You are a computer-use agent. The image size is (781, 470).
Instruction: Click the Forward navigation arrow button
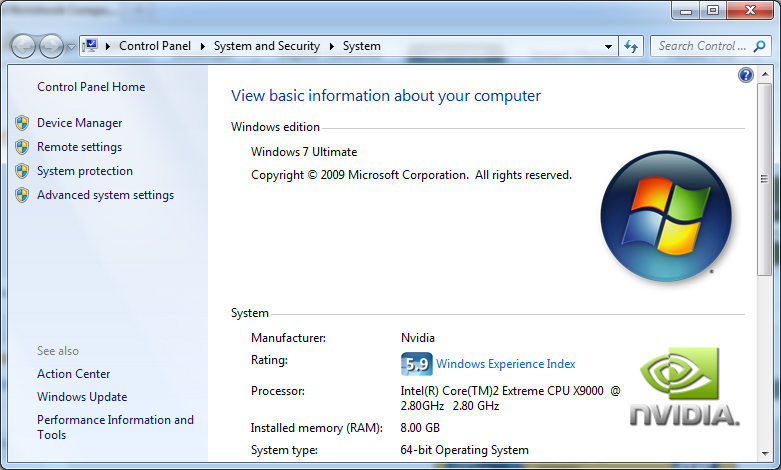click(51, 47)
